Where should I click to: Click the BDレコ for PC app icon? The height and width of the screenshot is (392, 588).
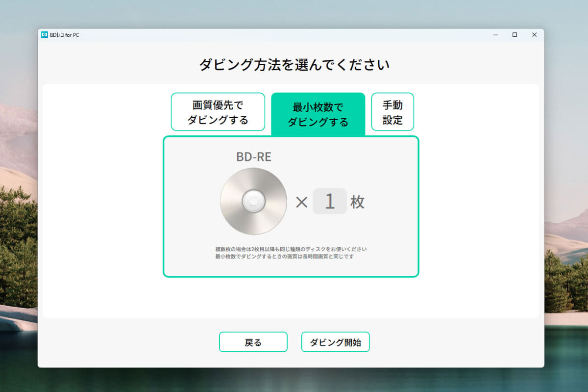click(45, 35)
